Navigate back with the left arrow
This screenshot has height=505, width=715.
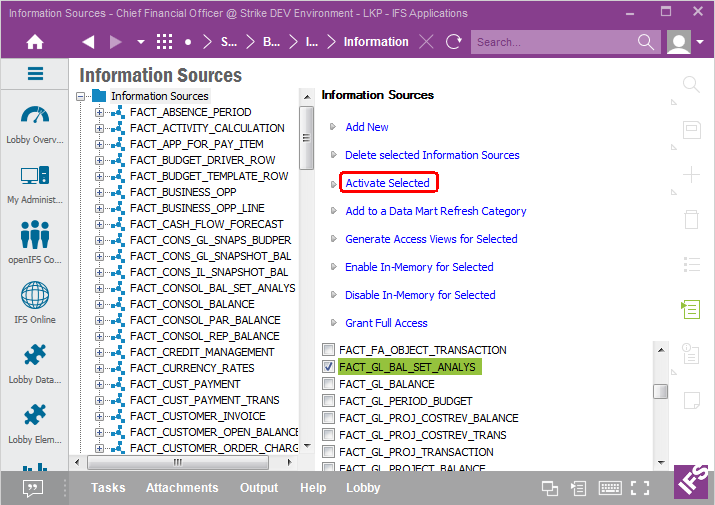(88, 42)
